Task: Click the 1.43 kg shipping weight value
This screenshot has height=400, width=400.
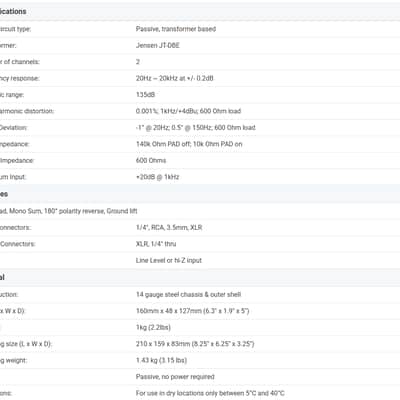Action: 161,360
